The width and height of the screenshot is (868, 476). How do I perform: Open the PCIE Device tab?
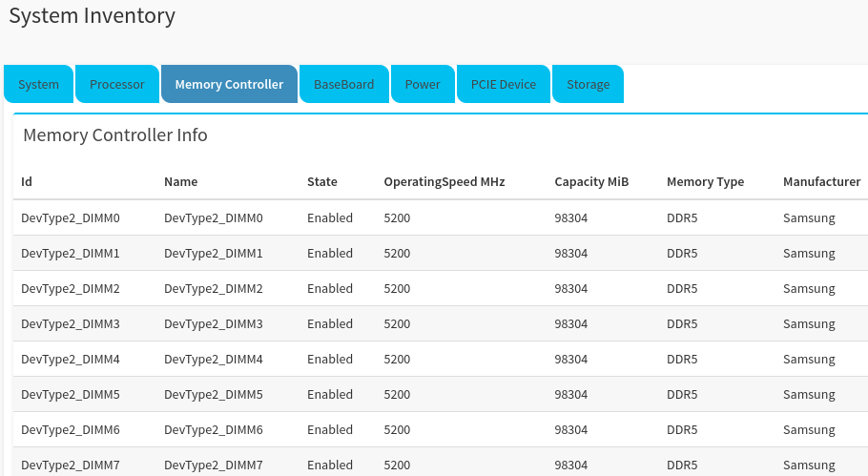click(504, 84)
